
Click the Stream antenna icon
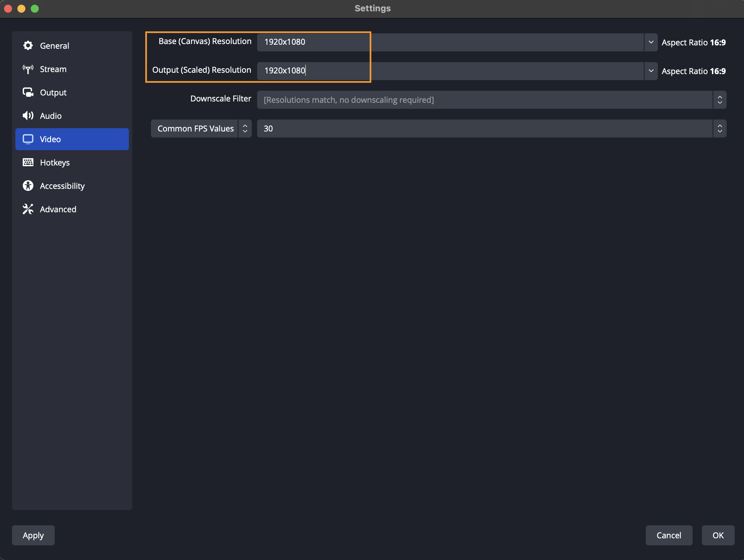[28, 69]
